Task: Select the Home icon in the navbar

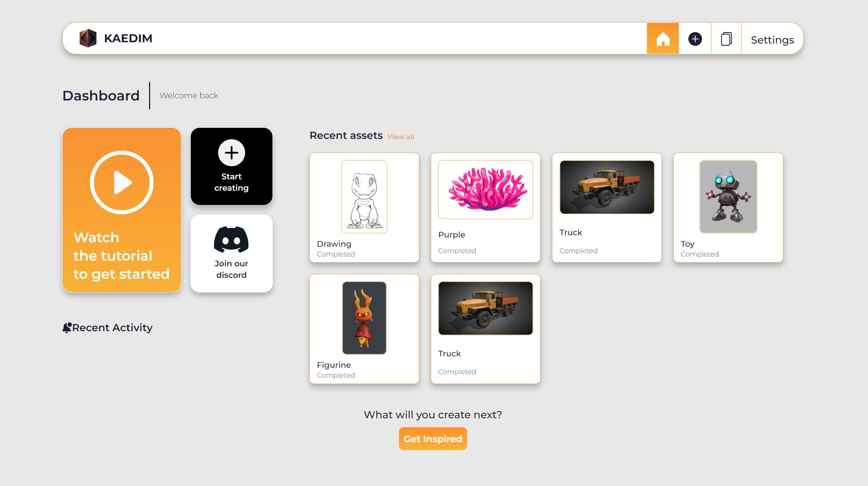Action: [x=663, y=38]
